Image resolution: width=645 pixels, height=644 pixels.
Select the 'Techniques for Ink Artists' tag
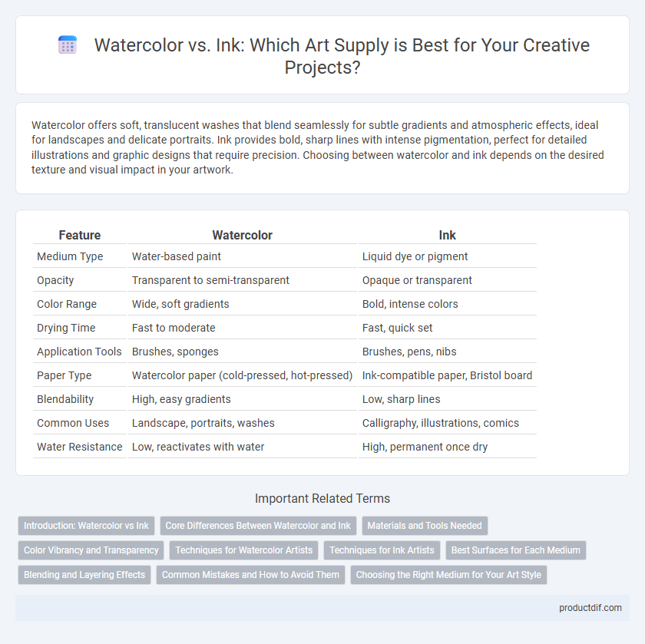click(382, 550)
